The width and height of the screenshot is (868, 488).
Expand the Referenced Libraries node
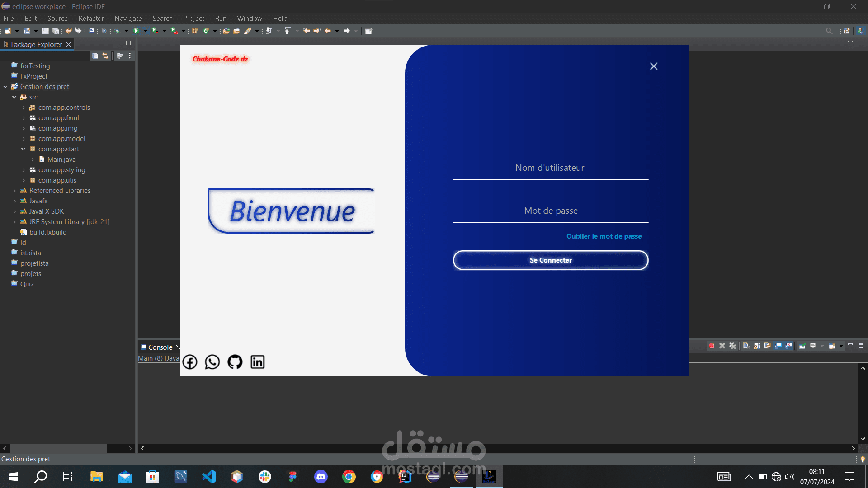tap(14, 191)
